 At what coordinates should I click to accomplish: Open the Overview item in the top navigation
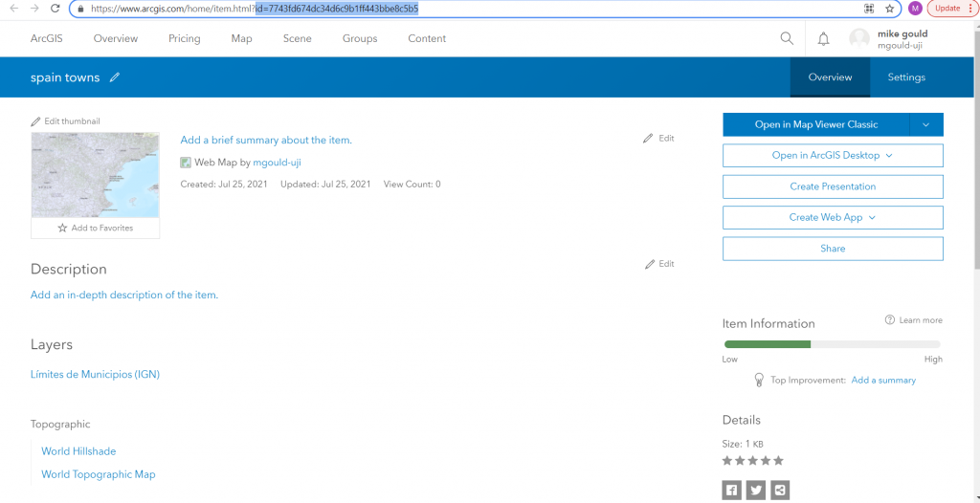[116, 39]
